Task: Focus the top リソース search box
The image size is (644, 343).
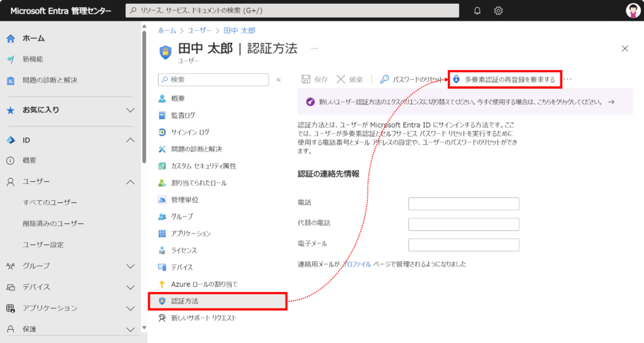Action: (x=292, y=11)
